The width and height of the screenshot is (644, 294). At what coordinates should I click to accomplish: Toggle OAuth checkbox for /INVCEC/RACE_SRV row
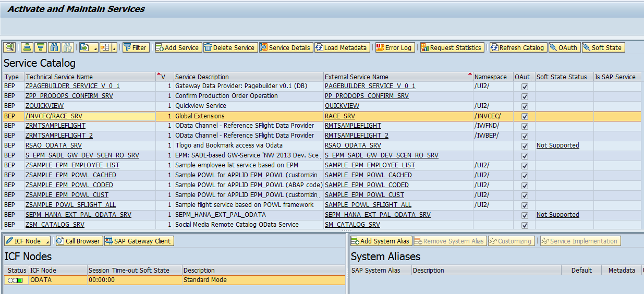coord(525,116)
